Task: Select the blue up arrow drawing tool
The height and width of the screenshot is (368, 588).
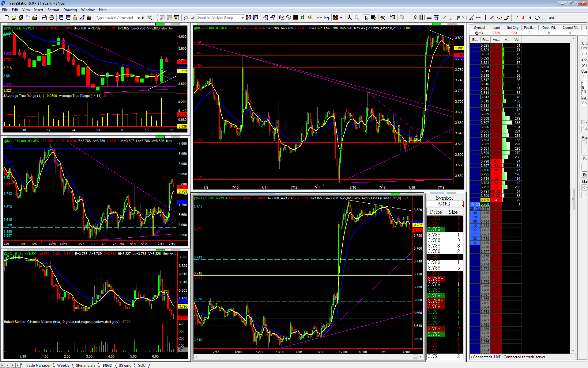Action: click(x=530, y=18)
